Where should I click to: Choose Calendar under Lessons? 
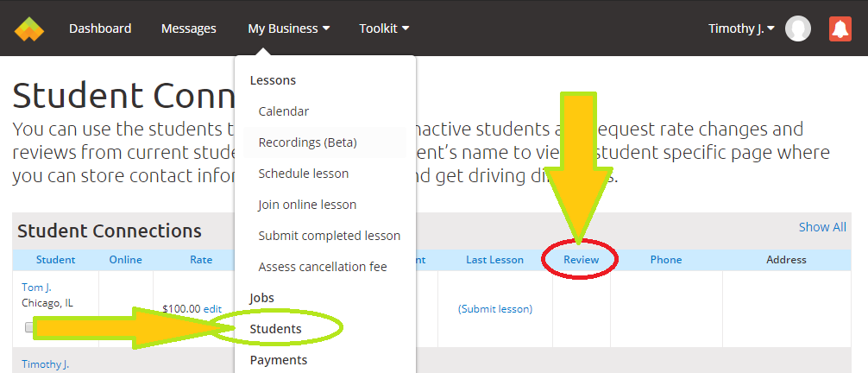[283, 111]
